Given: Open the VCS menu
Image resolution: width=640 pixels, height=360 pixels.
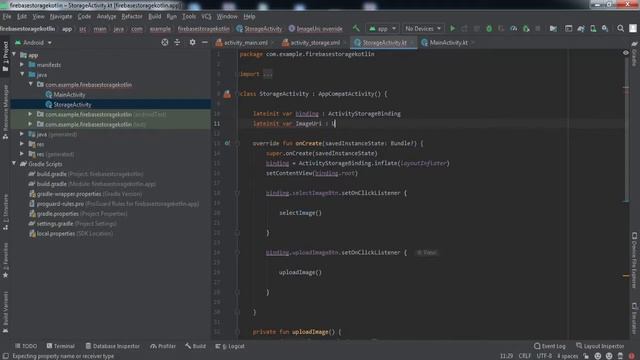Looking at the screenshot, I should (207, 16).
